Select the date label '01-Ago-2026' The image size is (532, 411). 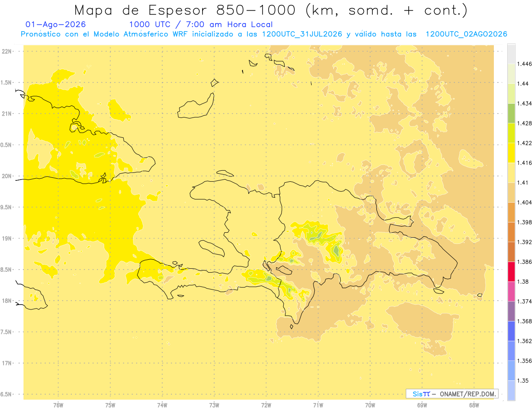pyautogui.click(x=56, y=24)
